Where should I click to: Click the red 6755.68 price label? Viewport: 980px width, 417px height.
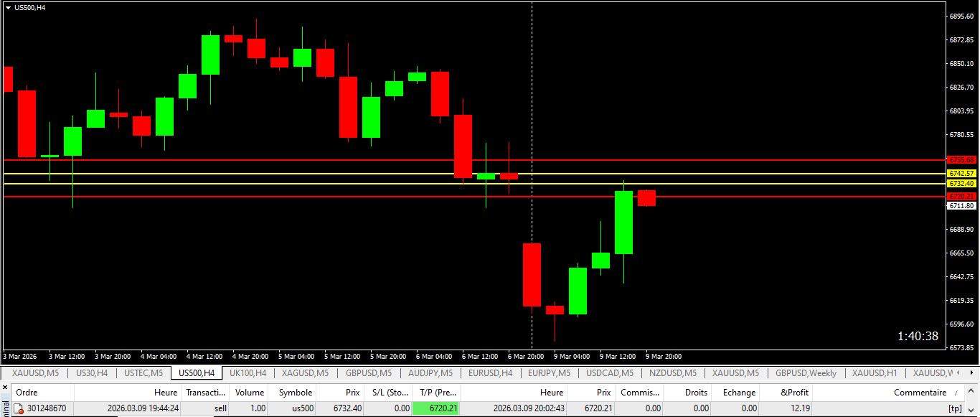(961, 159)
